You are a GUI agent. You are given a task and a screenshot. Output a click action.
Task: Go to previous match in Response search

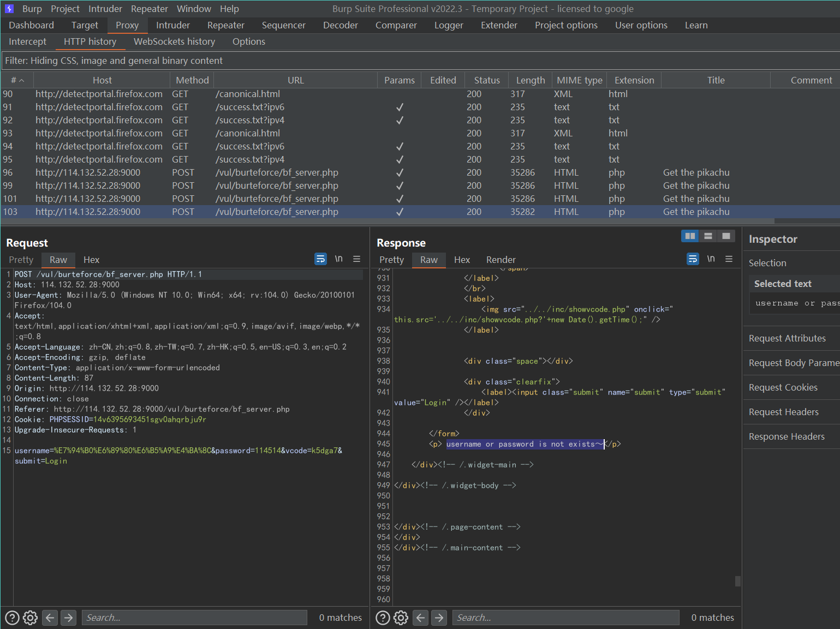tap(420, 618)
